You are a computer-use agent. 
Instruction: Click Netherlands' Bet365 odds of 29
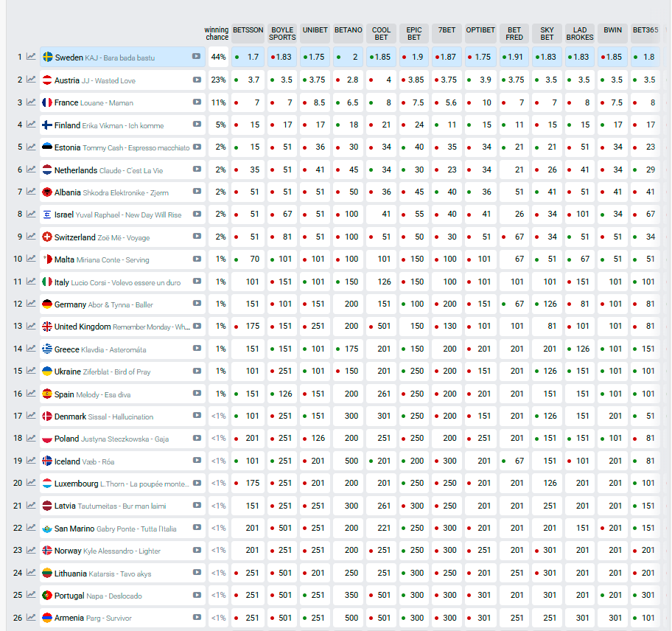coord(645,170)
